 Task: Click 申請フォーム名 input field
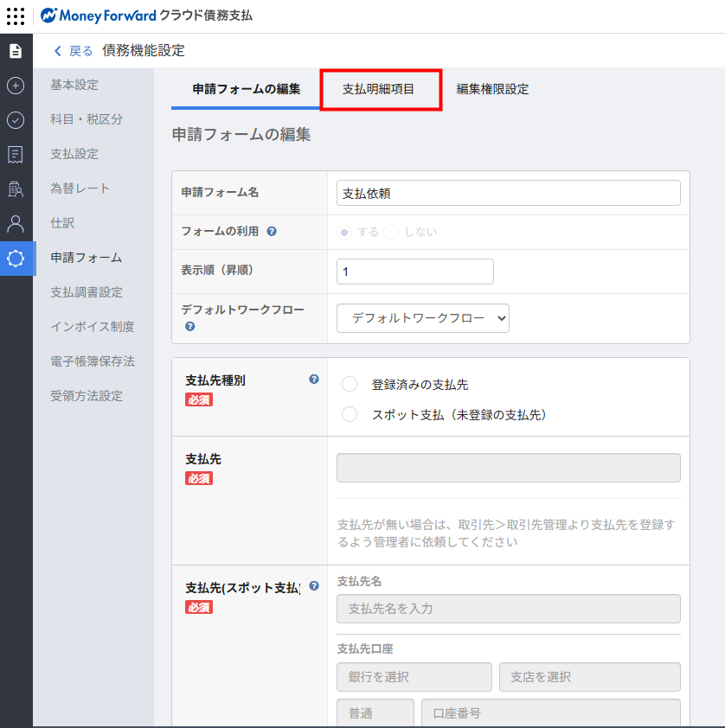tap(508, 193)
